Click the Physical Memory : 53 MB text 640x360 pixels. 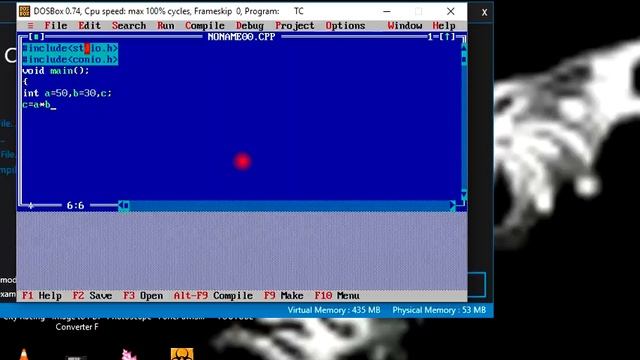click(439, 310)
